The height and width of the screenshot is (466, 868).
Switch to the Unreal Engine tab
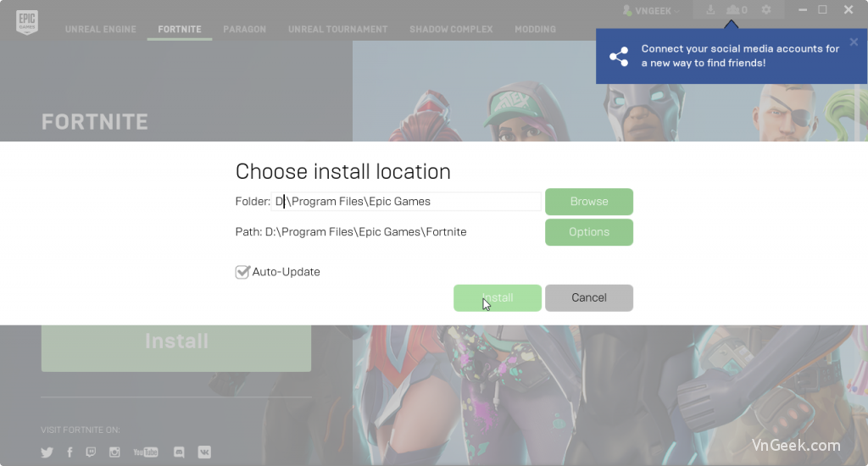point(101,30)
